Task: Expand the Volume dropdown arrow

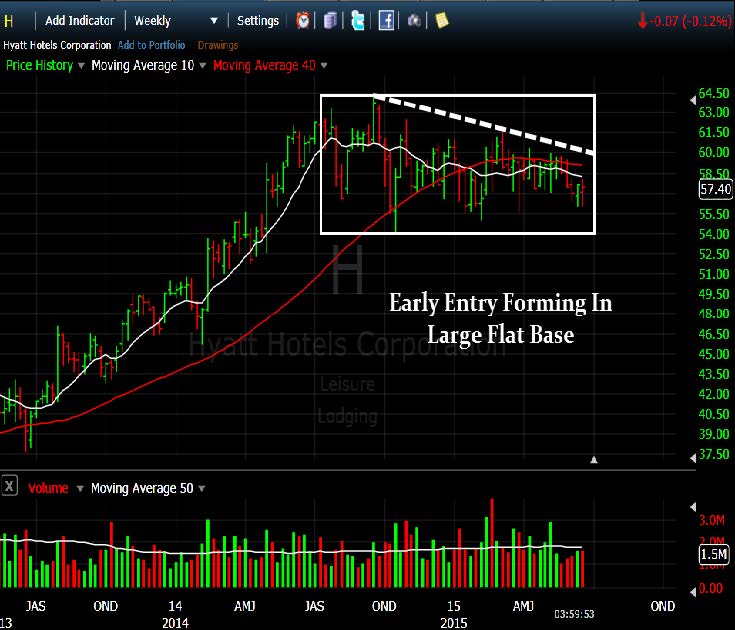Action: tap(80, 488)
